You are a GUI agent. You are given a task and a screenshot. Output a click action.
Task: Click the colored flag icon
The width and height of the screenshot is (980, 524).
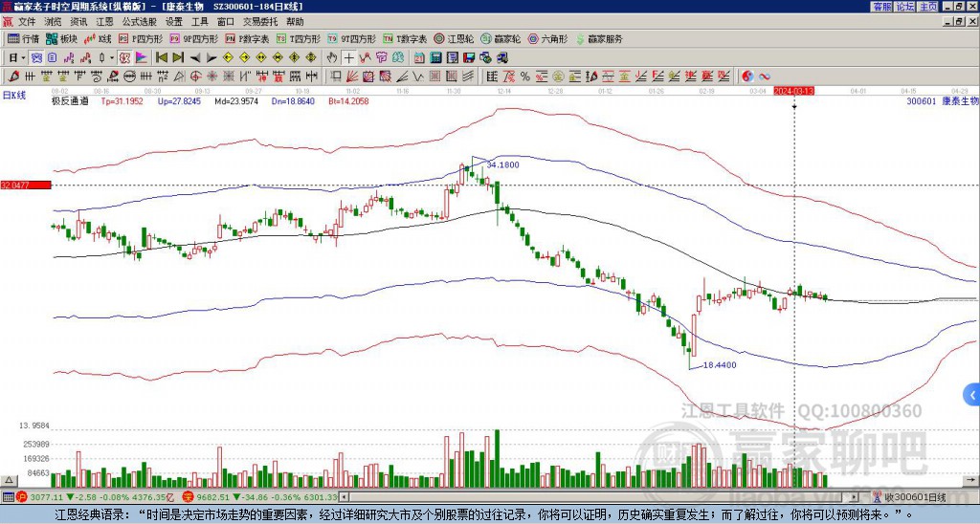pyautogui.click(x=142, y=58)
